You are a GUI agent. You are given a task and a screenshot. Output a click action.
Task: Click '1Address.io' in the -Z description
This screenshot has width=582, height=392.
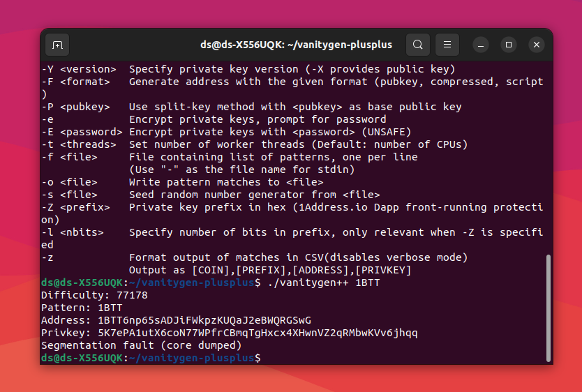(333, 207)
